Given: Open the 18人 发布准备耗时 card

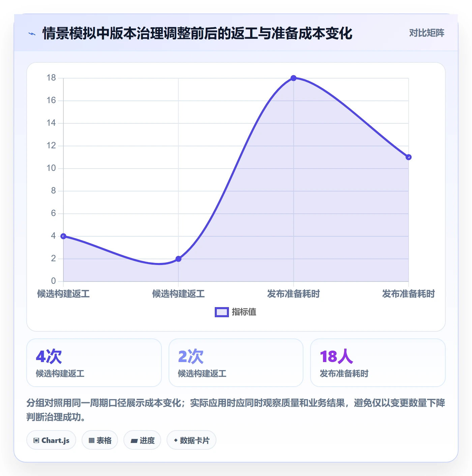Looking at the screenshot, I should [378, 363].
